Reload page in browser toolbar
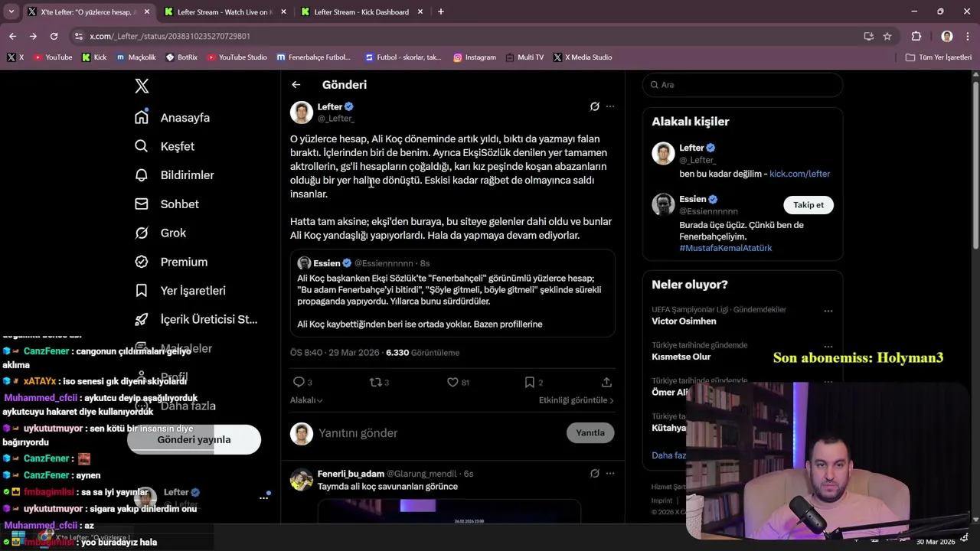This screenshot has width=980, height=551. click(54, 36)
